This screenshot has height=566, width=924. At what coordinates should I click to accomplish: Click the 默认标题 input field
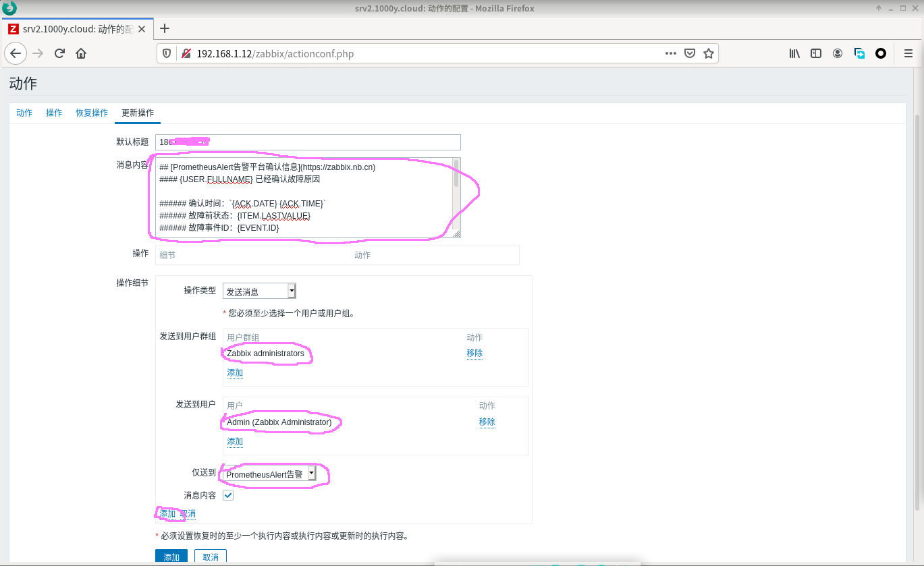click(x=308, y=142)
